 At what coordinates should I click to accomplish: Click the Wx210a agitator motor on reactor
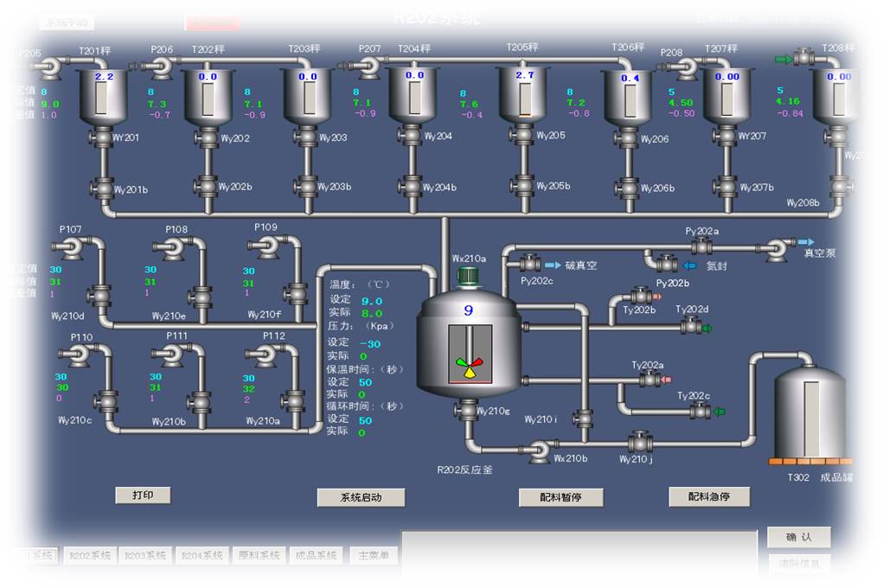(468, 277)
